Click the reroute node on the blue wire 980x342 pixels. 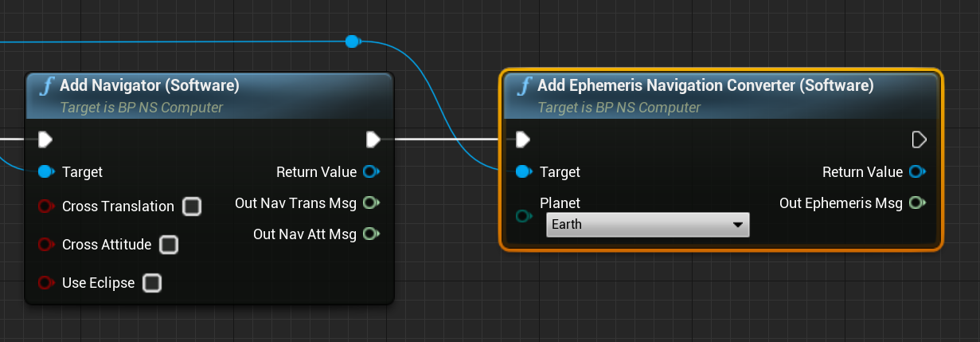click(352, 41)
